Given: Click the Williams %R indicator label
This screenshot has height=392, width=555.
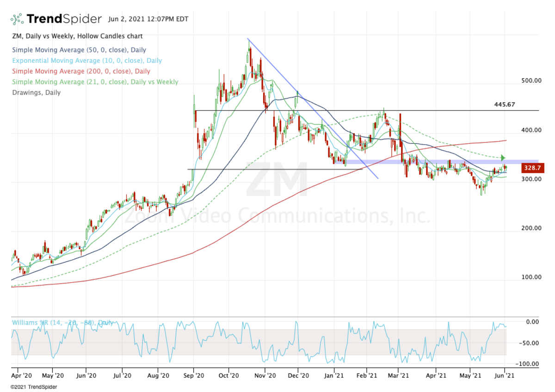Looking at the screenshot, I should [62, 323].
